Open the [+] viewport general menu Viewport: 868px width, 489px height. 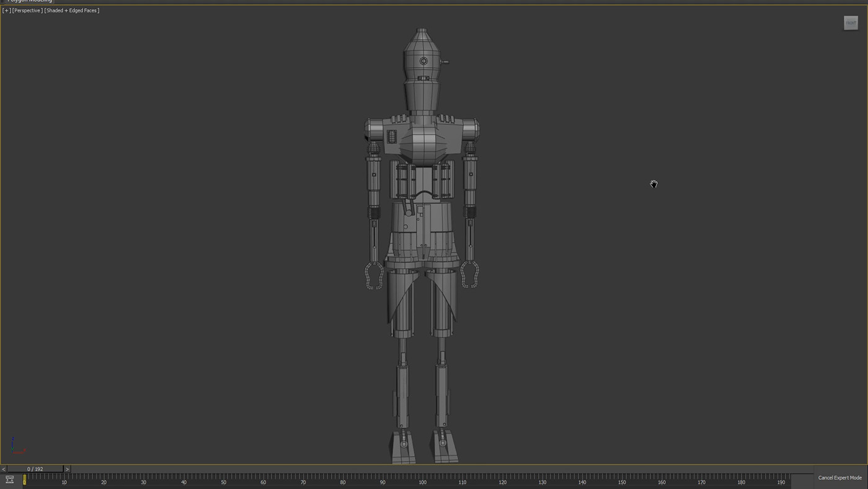point(6,11)
